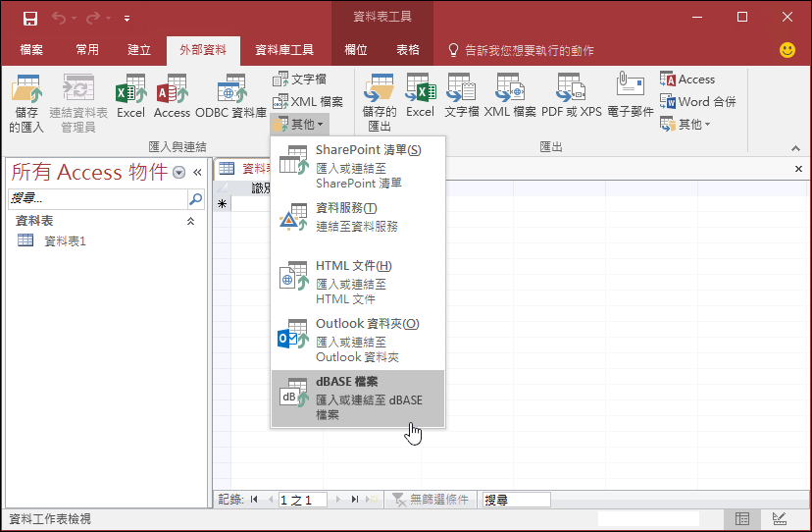
Task: Import from Excel in import group
Action: click(130, 96)
